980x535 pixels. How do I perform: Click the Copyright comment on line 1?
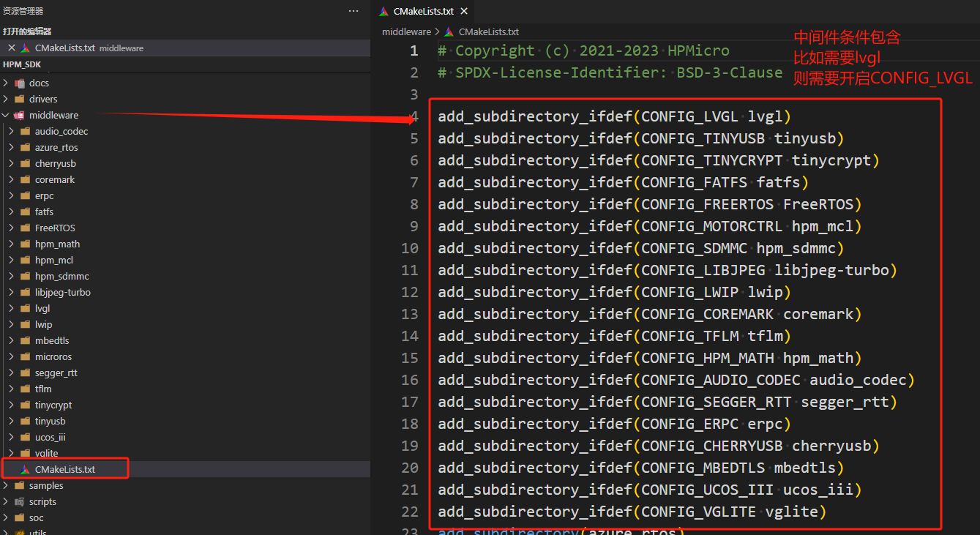click(x=583, y=50)
